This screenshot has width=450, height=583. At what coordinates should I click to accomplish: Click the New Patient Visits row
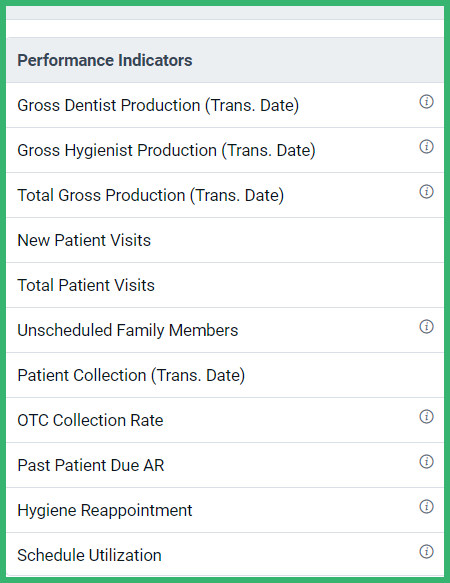point(225,240)
